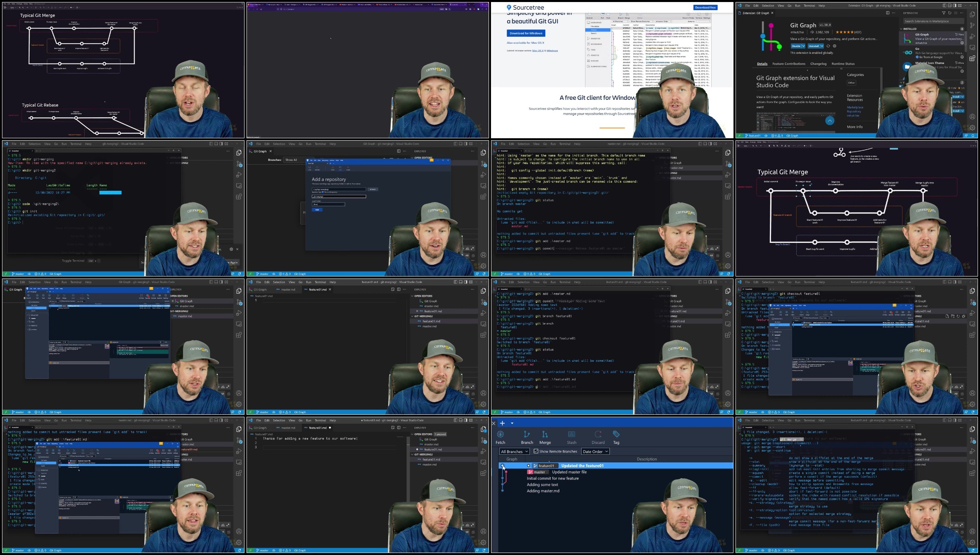Click the Download for Windows button
The width and height of the screenshot is (980, 555).
(x=526, y=33)
